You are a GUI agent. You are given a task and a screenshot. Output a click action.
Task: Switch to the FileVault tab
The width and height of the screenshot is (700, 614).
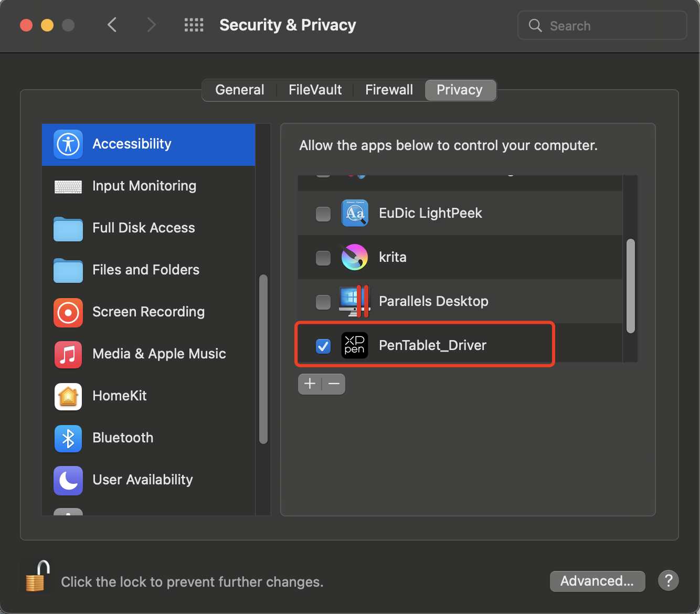coord(315,90)
